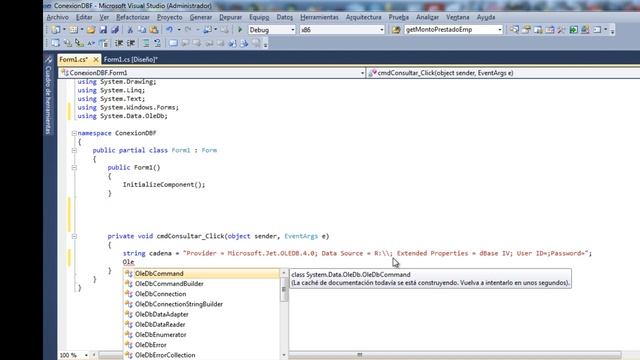
Task: Click the Paste clipboard icon
Action: [153, 30]
